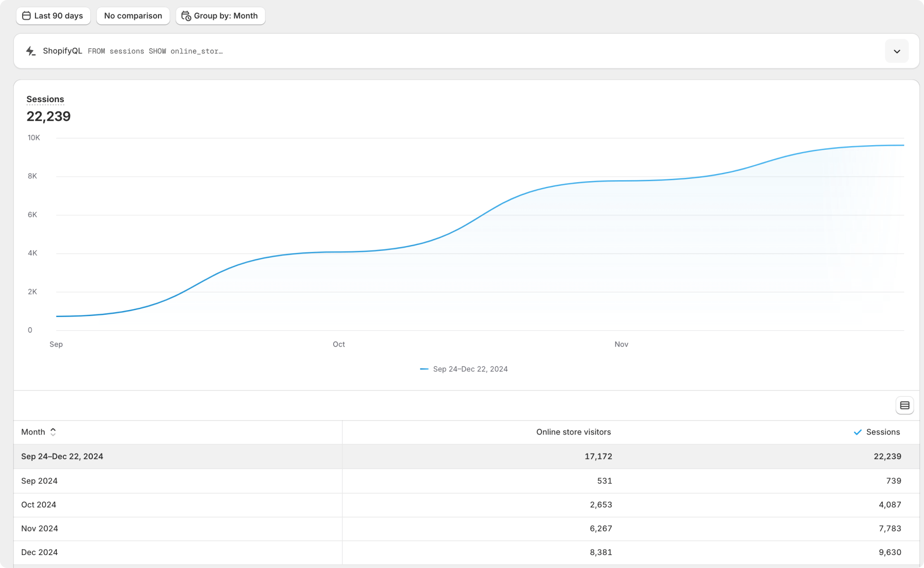Click the blue legend line marker
Viewport: 924px width, 568px height.
pos(424,369)
